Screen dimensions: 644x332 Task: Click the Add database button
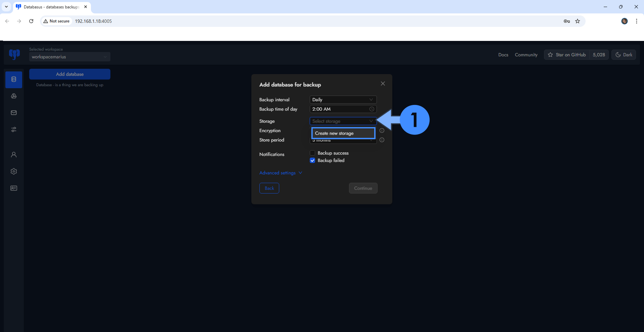tap(70, 74)
